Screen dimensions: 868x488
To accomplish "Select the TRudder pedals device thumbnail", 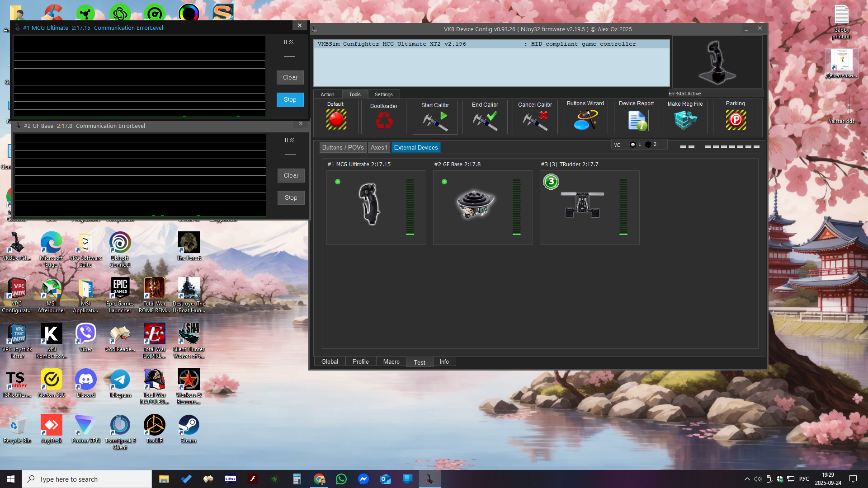I will pos(582,205).
